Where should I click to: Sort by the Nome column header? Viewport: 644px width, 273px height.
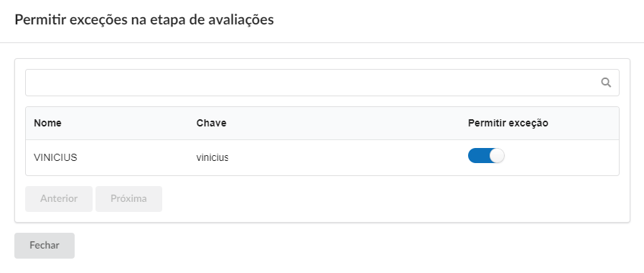pyautogui.click(x=47, y=123)
